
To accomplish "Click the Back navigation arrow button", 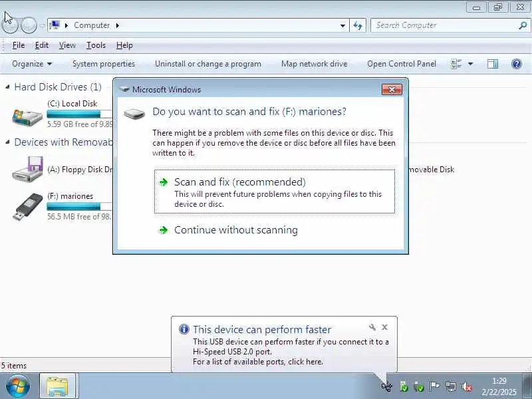I will pyautogui.click(x=9, y=25).
